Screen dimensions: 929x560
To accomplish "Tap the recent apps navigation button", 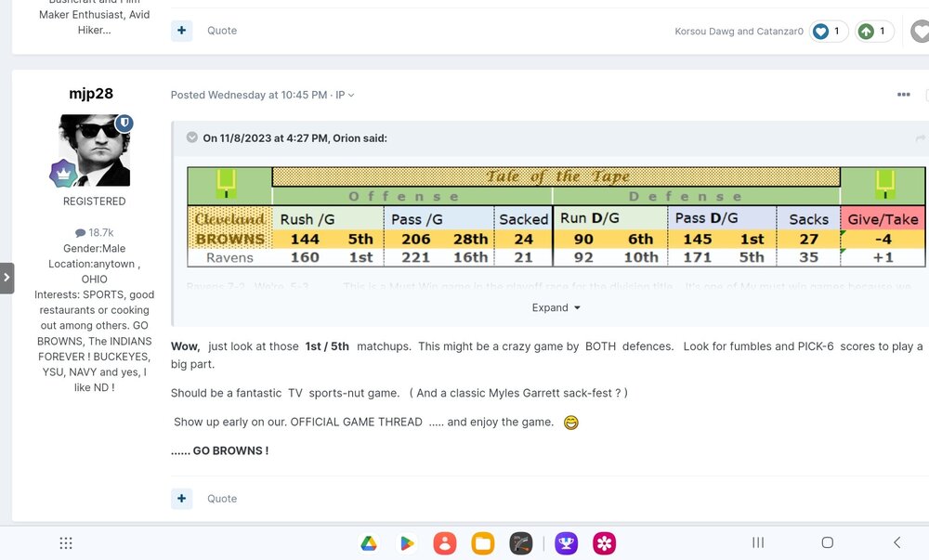I will (x=758, y=542).
